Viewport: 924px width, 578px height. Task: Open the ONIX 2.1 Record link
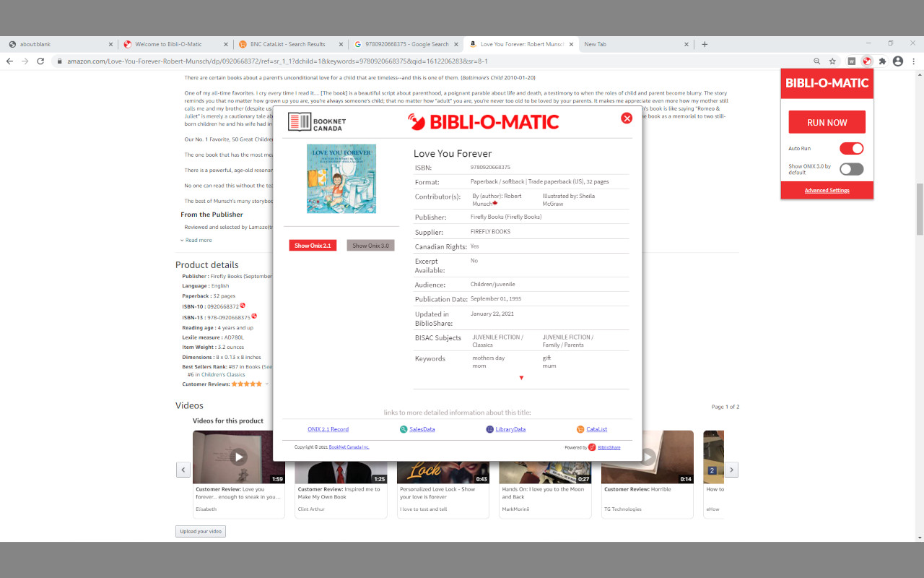tap(328, 428)
